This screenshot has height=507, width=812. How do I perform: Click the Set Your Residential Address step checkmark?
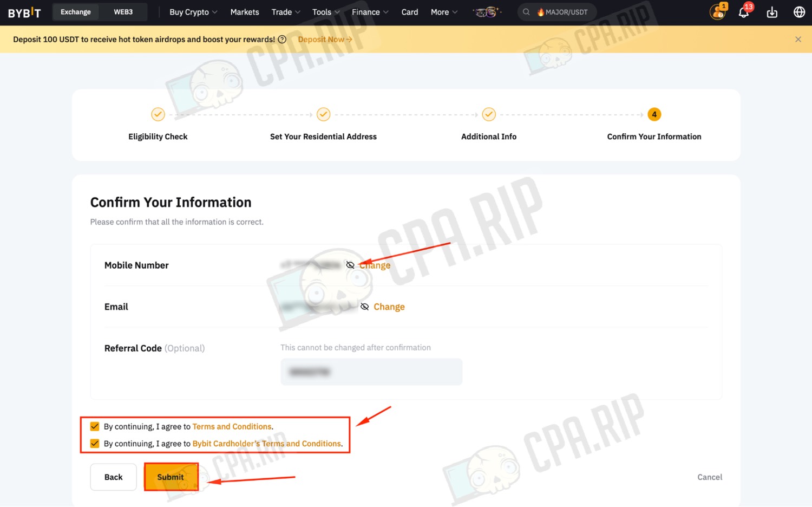tap(323, 114)
